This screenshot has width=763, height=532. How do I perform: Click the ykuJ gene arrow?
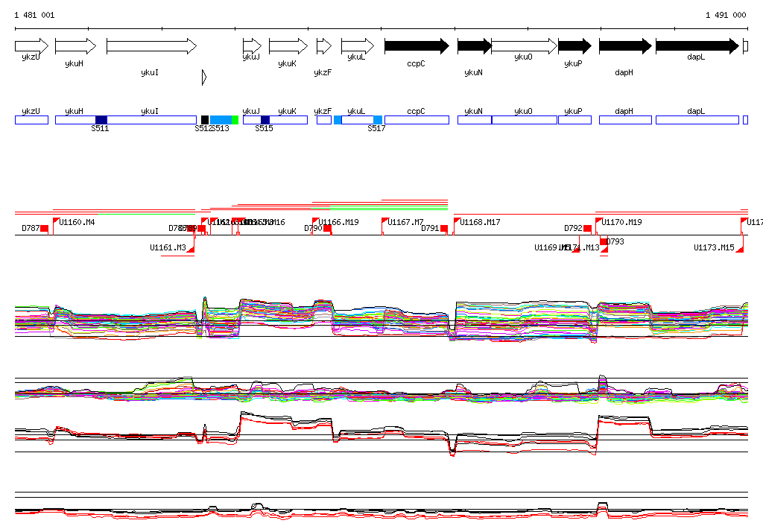252,46
